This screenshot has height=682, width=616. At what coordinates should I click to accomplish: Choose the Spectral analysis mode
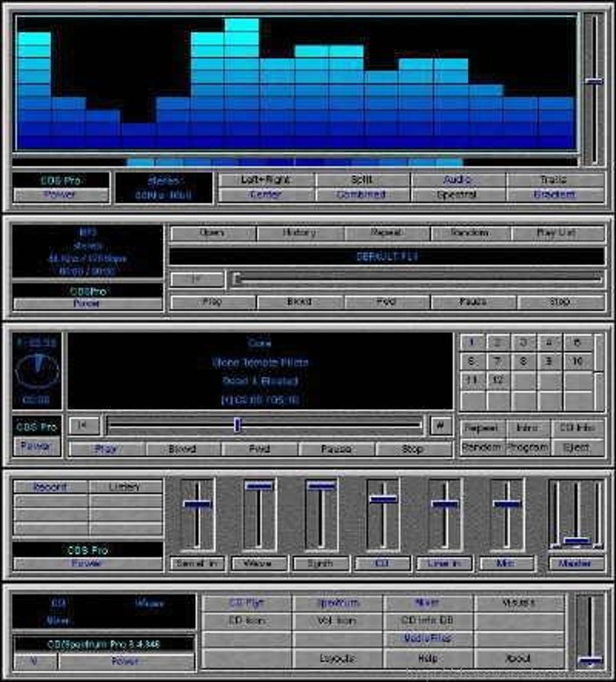458,194
